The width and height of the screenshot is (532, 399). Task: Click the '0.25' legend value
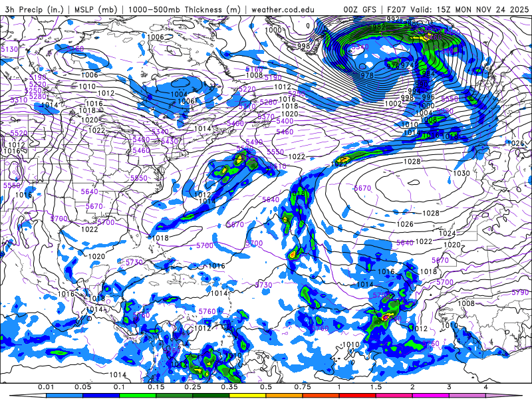pos(192,387)
